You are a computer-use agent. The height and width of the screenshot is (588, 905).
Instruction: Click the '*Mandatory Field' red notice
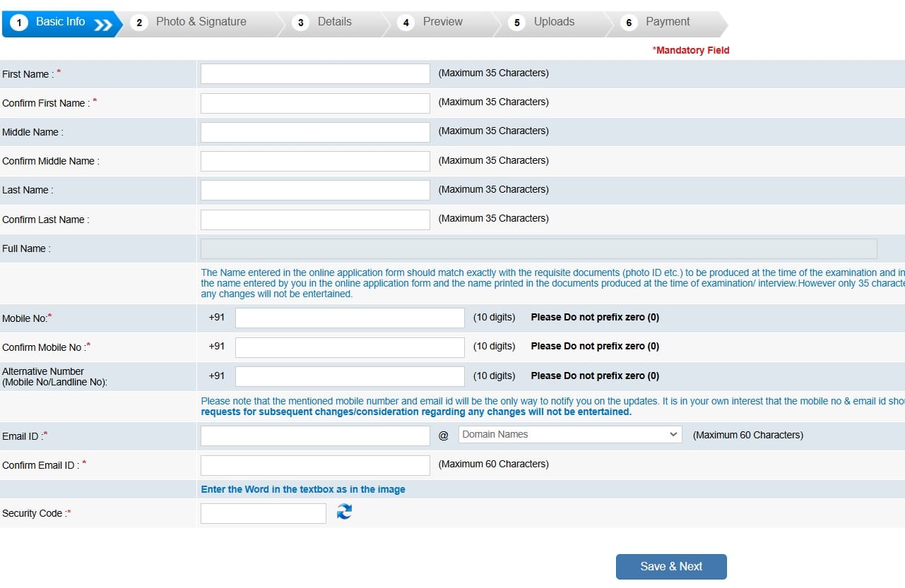click(x=690, y=50)
